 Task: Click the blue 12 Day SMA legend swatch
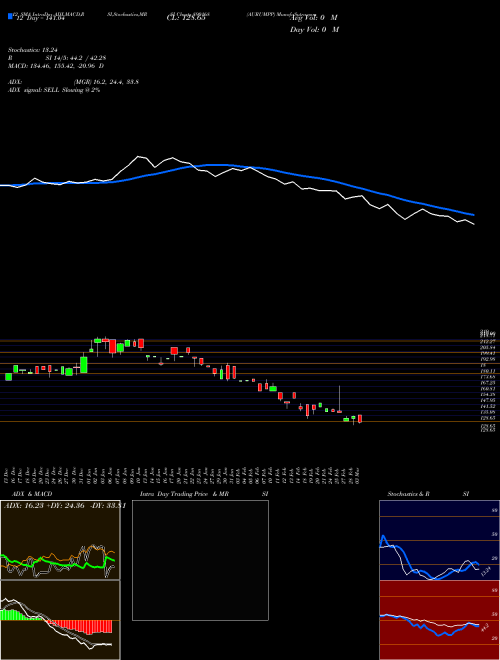pos(10,16)
